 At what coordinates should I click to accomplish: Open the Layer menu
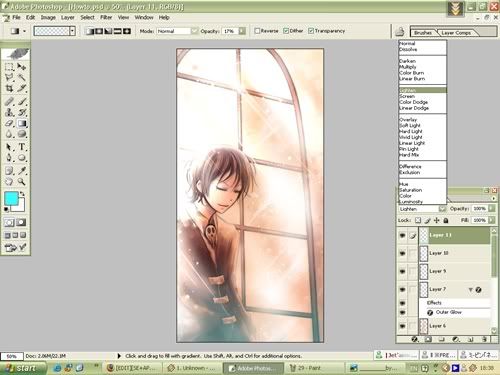click(67, 17)
